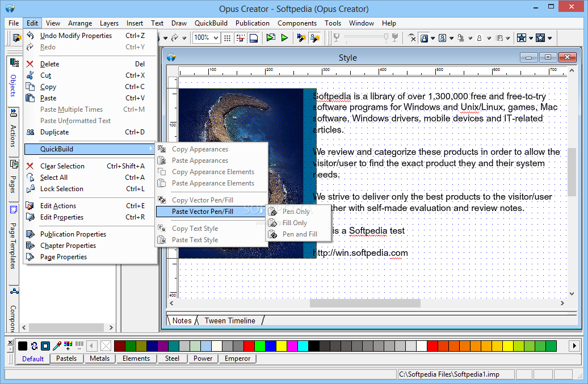Pick the bright red color swatch

coord(249,346)
